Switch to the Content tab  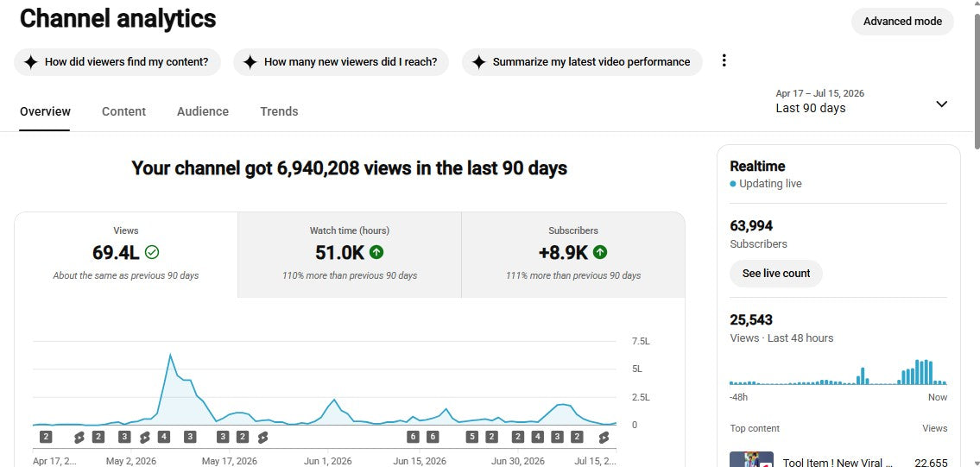tap(123, 111)
